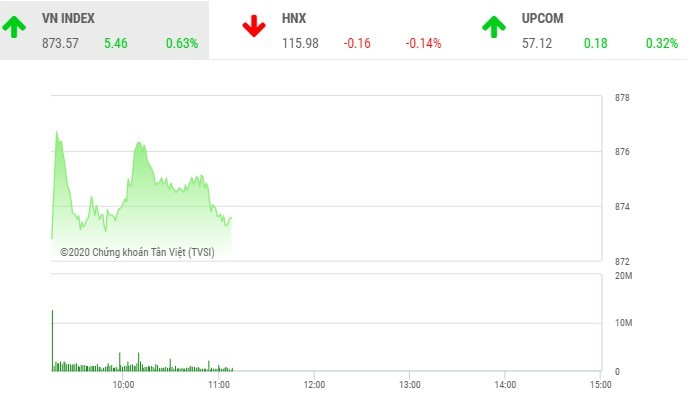Click the UPCOM value 57.12
The width and height of the screenshot is (687, 403).
click(537, 43)
